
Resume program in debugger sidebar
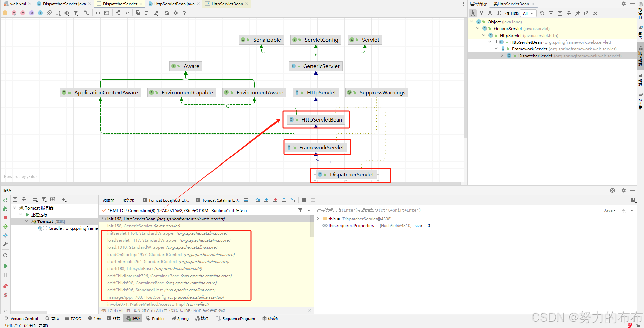click(x=5, y=266)
